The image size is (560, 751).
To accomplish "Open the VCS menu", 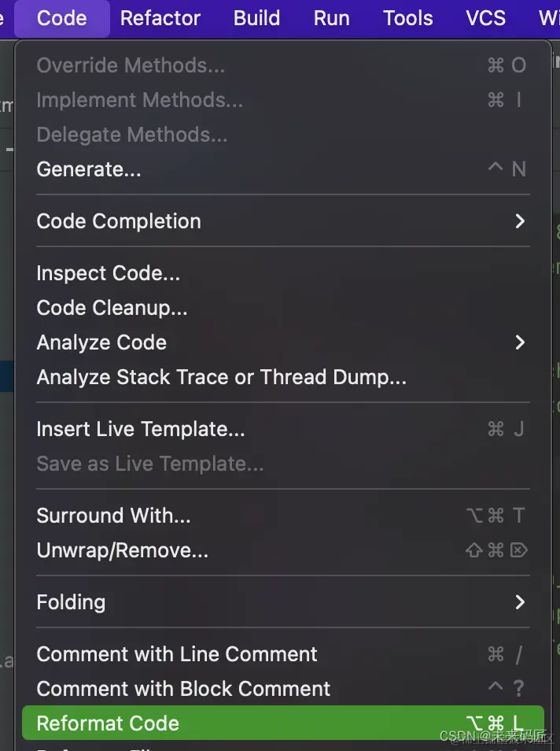I will pos(485,18).
